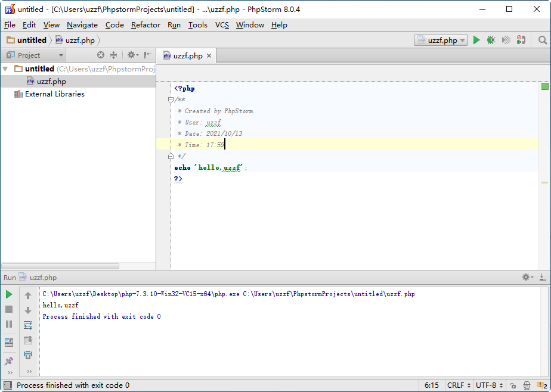This screenshot has height=392, width=551.
Task: Open the Run menu
Action: pyautogui.click(x=174, y=25)
